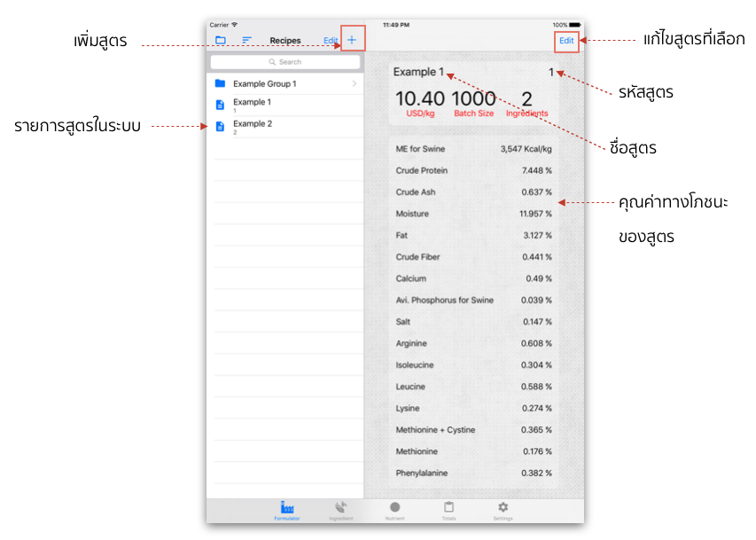Screen dimensions: 756x540
Task: Select the Example 2 recipe
Action: tap(285, 127)
